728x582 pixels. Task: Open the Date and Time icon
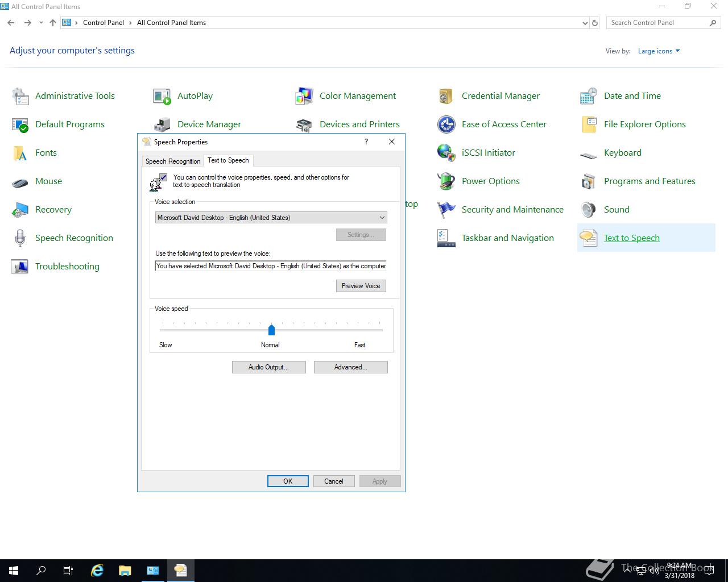[589, 96]
